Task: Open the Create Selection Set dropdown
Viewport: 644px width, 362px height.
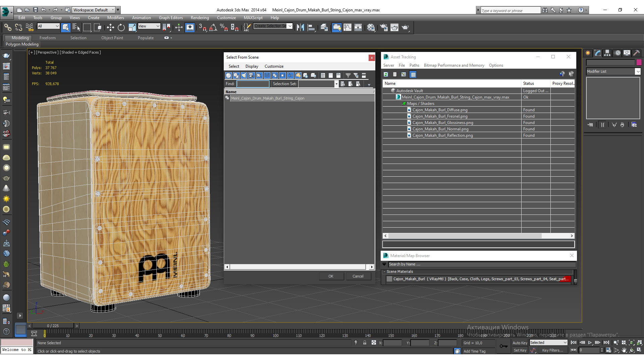Action: click(273, 26)
